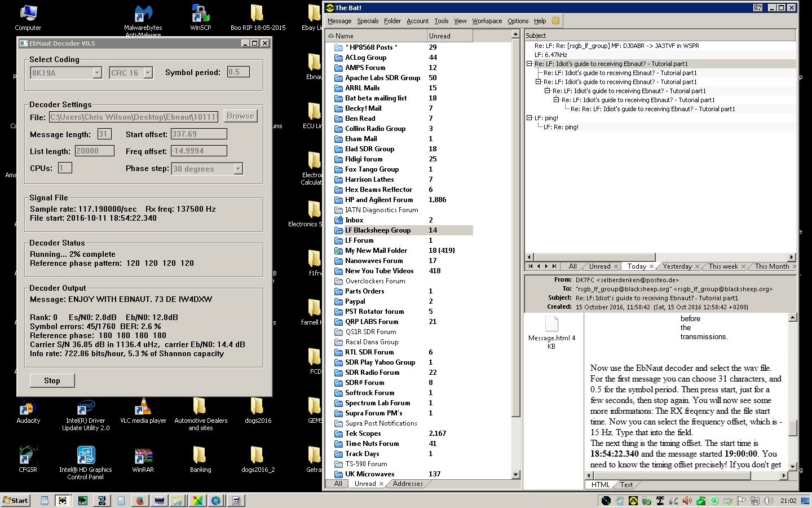Click Stop in EbNaut Decoder
The width and height of the screenshot is (812, 508).
point(52,381)
